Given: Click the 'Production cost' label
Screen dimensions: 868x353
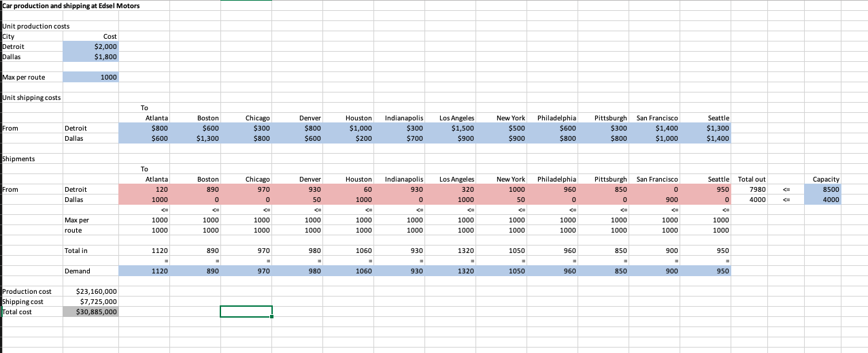Looking at the screenshot, I should [27, 292].
